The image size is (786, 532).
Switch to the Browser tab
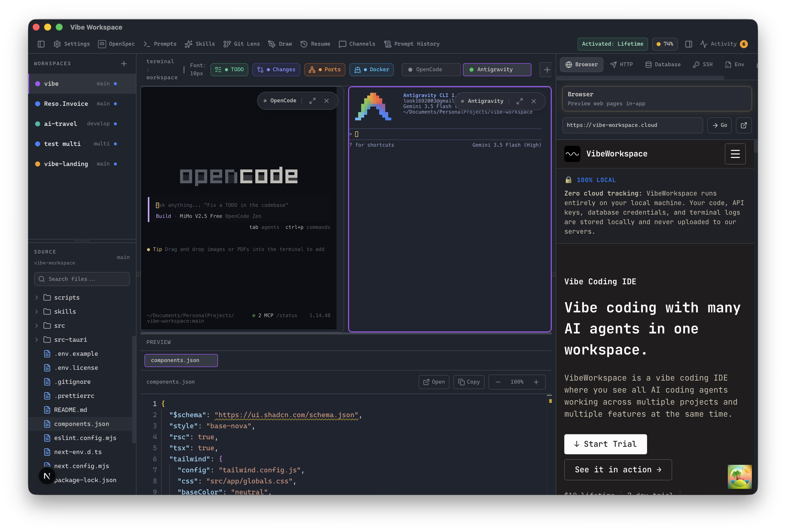[x=581, y=64]
